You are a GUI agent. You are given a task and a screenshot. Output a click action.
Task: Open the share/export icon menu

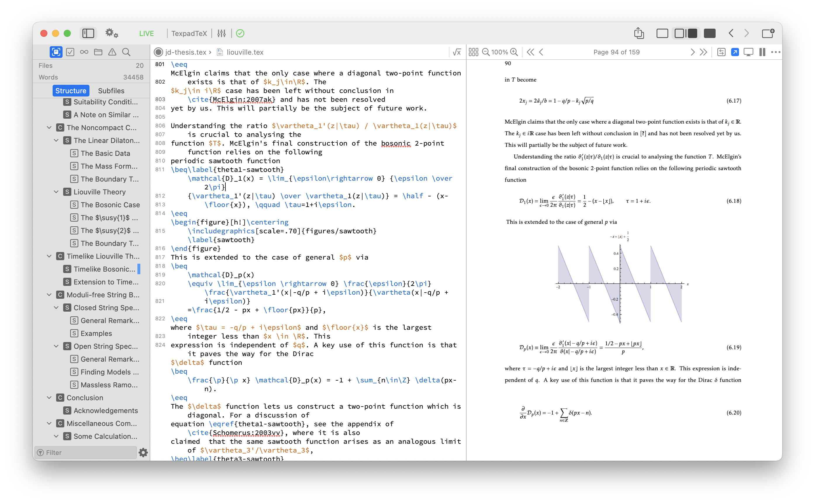(639, 33)
